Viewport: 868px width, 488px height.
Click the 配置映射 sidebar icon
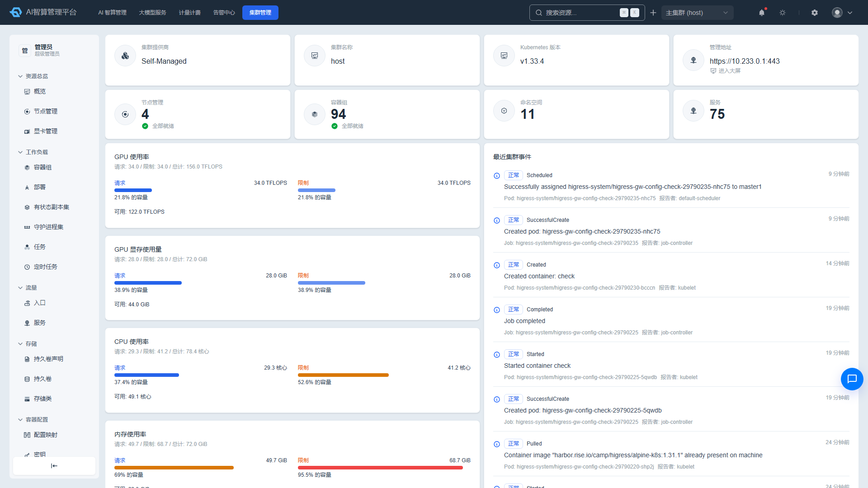coord(27,435)
